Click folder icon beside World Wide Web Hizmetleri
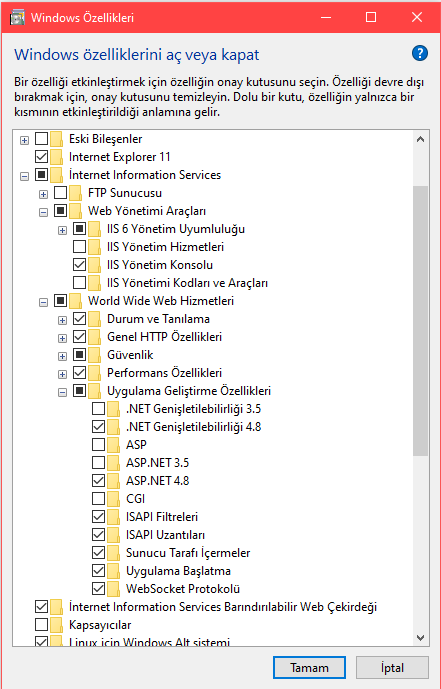The width and height of the screenshot is (441, 689). (76, 301)
